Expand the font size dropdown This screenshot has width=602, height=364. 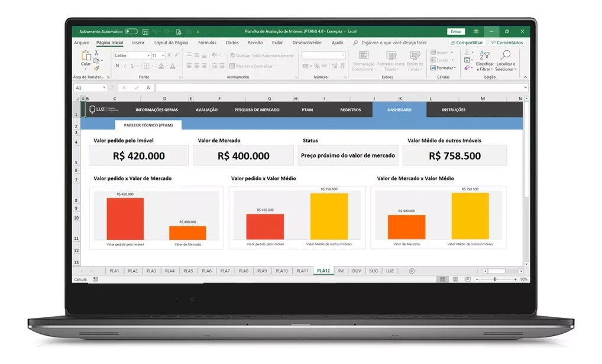[x=157, y=55]
